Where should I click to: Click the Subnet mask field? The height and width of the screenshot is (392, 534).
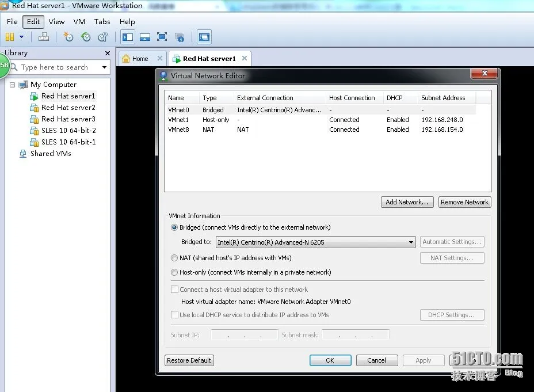[356, 335]
